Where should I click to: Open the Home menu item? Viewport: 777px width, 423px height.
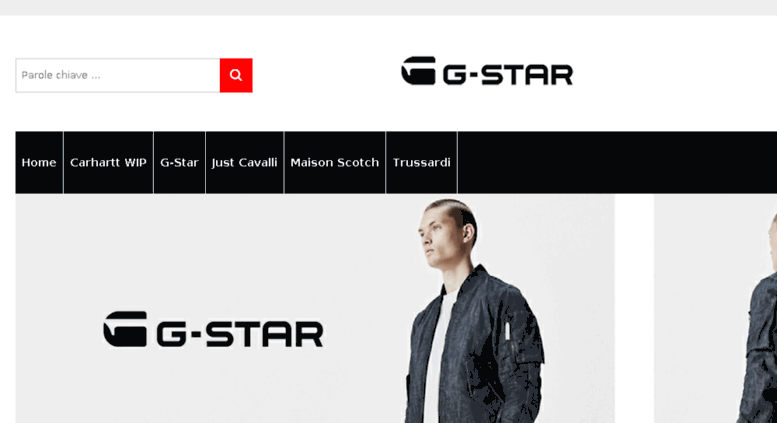tap(39, 162)
